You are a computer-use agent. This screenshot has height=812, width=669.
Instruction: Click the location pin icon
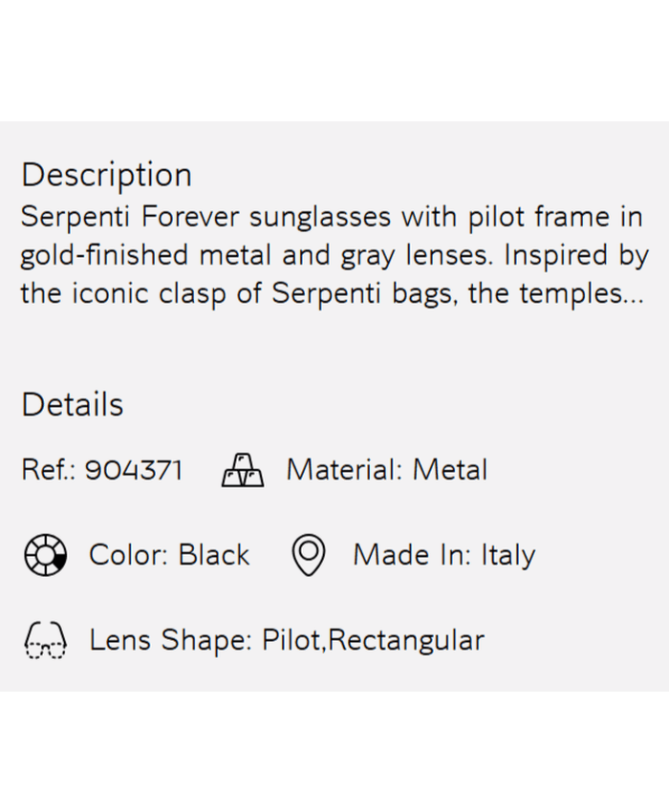[x=308, y=555]
